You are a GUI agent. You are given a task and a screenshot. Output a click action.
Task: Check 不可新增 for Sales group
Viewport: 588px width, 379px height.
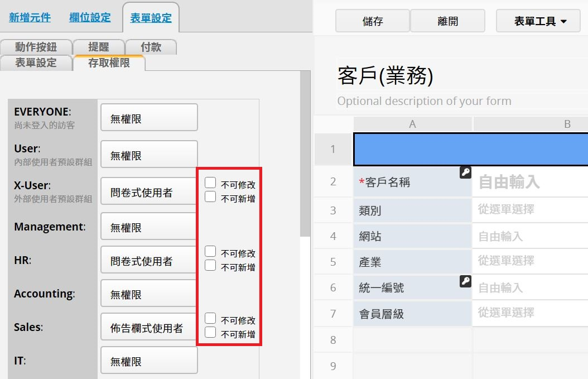point(210,333)
